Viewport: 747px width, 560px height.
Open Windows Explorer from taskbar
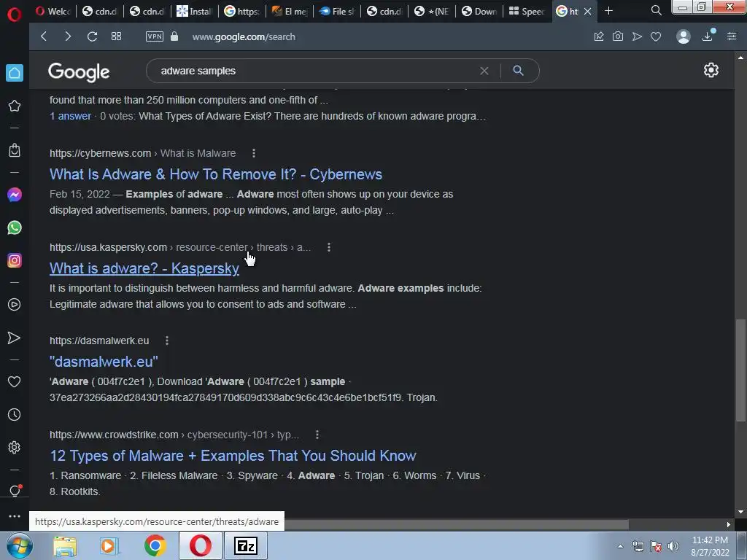65,546
